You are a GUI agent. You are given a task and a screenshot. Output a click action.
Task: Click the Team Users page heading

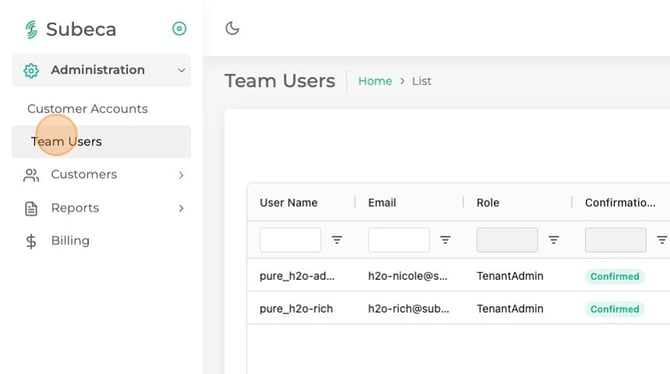pos(280,81)
